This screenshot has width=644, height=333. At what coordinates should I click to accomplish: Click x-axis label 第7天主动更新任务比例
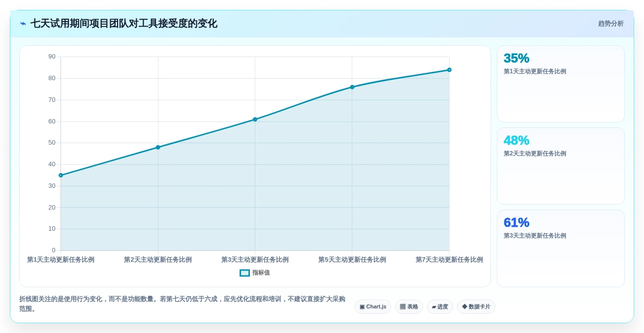click(x=449, y=260)
